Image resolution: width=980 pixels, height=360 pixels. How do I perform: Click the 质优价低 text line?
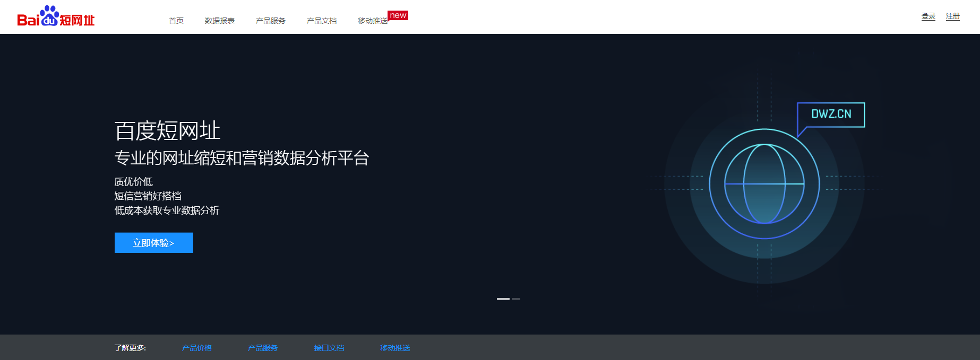[134, 182]
